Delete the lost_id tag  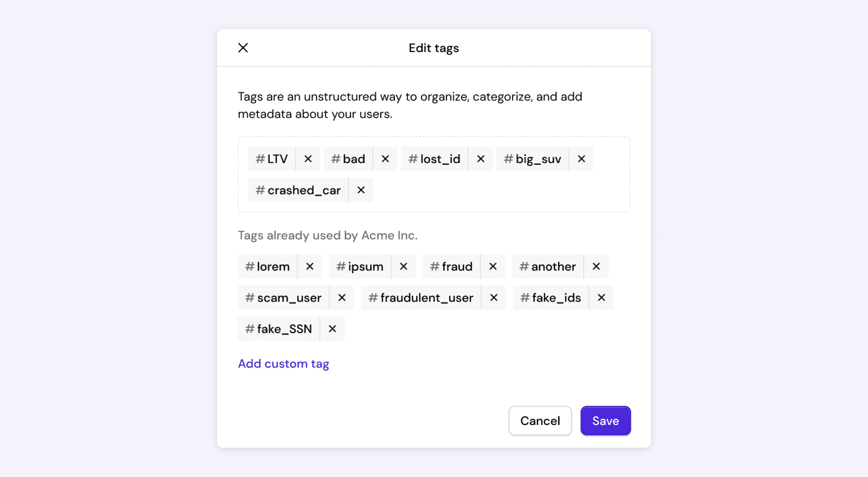pyautogui.click(x=480, y=158)
